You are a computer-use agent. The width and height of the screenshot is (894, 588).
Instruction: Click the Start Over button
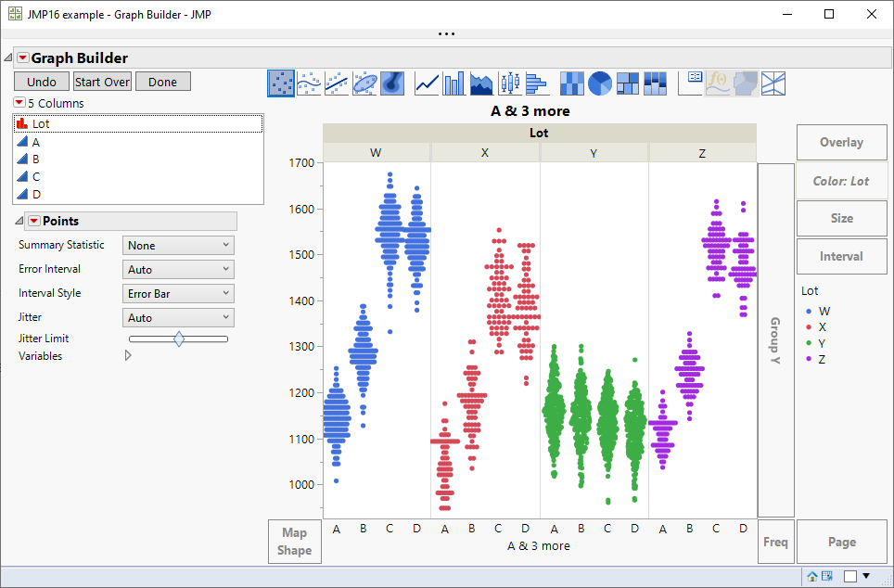[x=102, y=81]
